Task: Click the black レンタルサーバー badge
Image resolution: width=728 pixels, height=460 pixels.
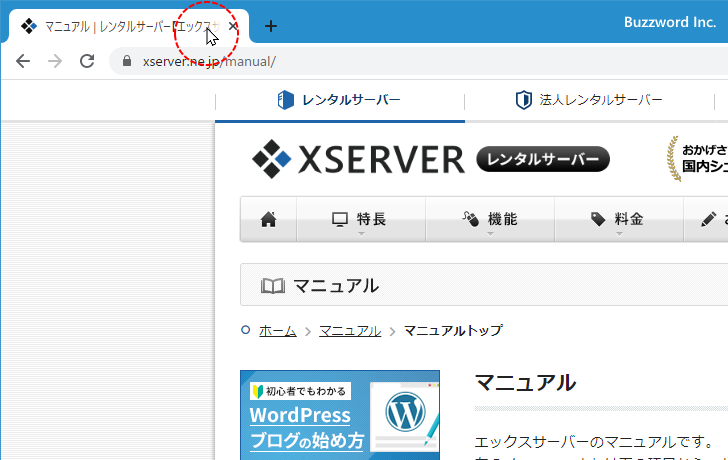Action: point(543,159)
